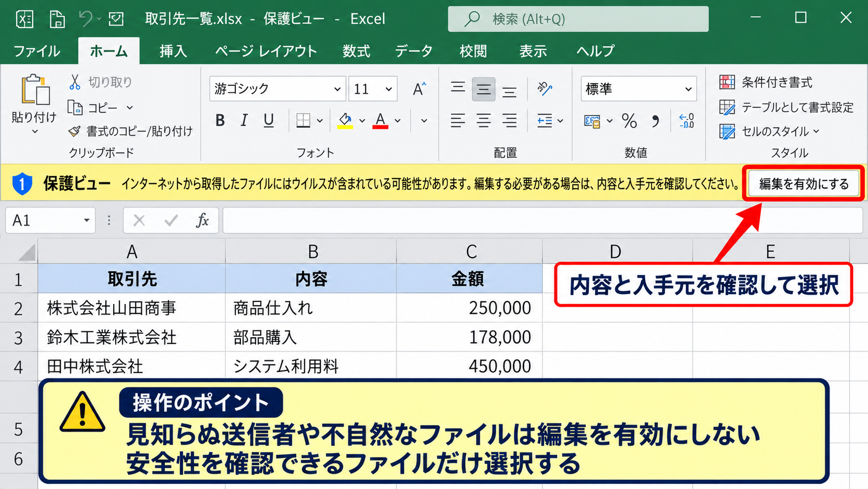Click the increase font size A icon
The width and height of the screenshot is (868, 489).
pos(419,89)
